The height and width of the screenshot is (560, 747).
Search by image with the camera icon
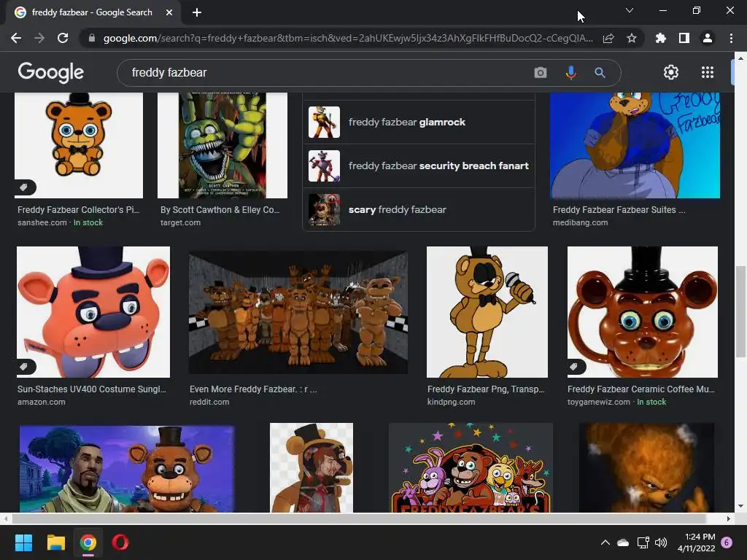pyautogui.click(x=541, y=72)
